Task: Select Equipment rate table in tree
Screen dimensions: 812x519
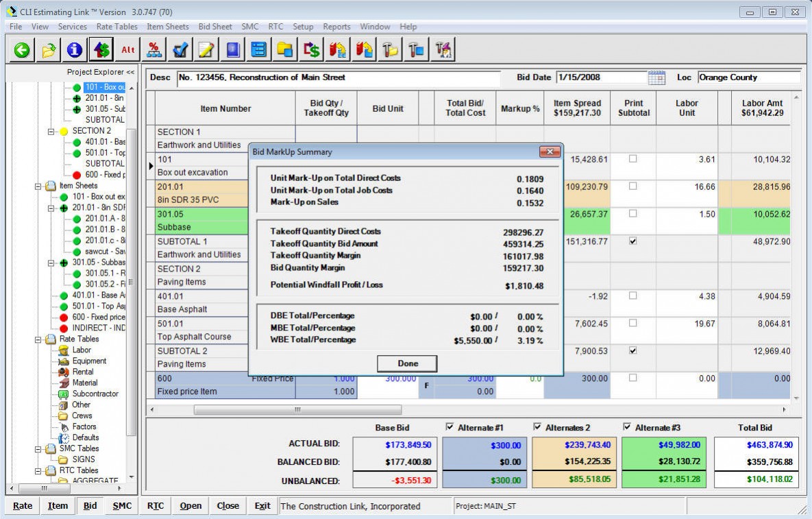Action: pyautogui.click(x=89, y=361)
